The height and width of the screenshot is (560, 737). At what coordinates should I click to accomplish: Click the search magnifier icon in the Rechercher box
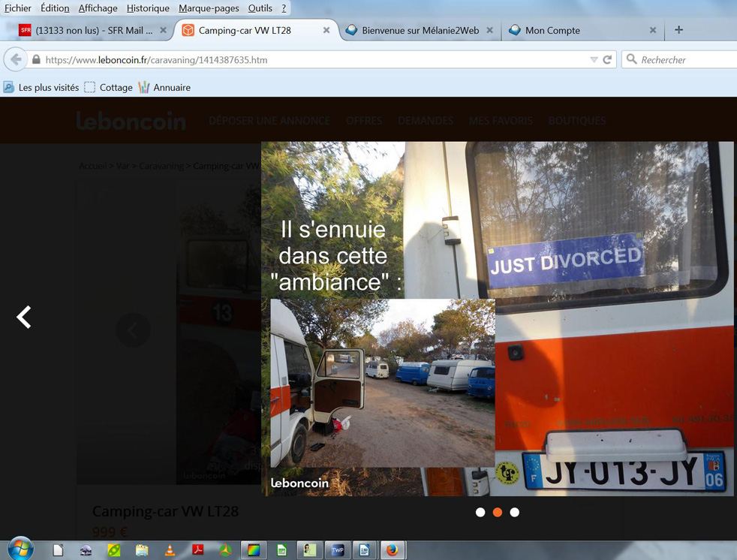coord(632,59)
